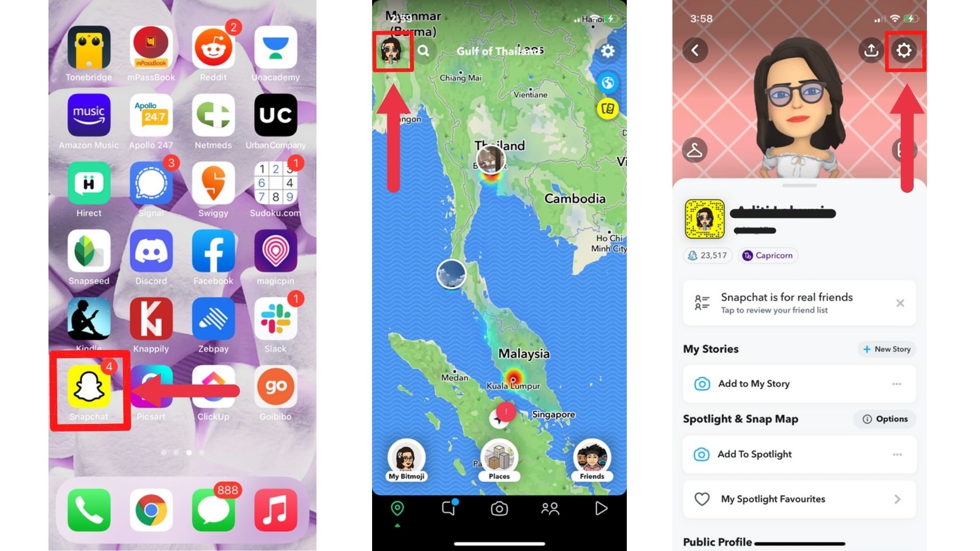Open Snapchat Settings gear icon
Screen dimensions: 980x551
tap(904, 51)
